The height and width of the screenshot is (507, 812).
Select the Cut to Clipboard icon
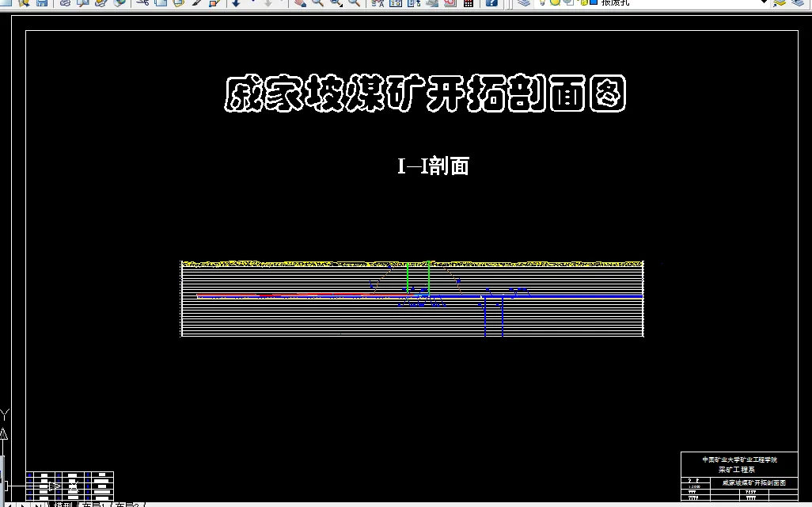click(144, 4)
